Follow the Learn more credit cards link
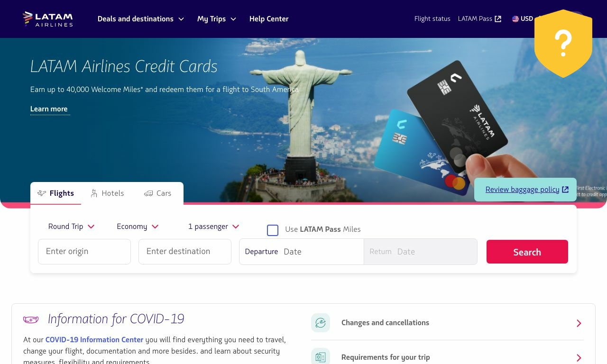Viewport: 607px width, 364px height. 49,109
